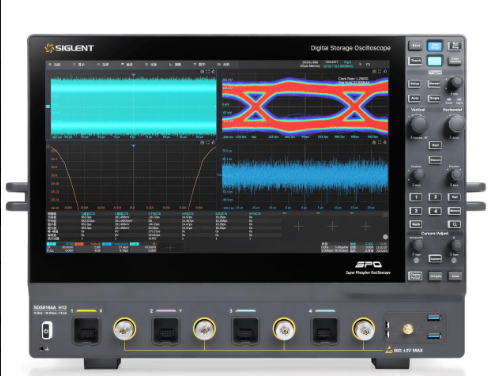Image resolution: width=490 pixels, height=376 pixels.
Task: Click the Math button
Action: (415, 224)
